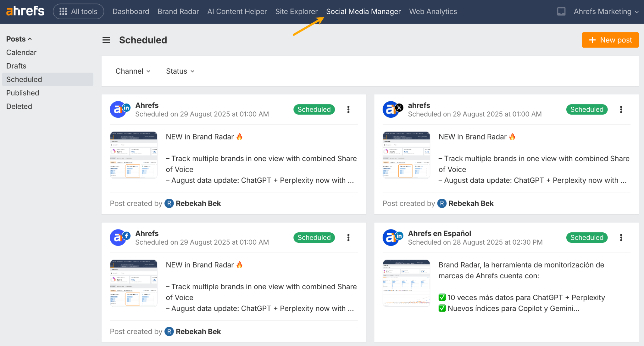Collapse the Posts sidebar section
This screenshot has height=346, width=644.
(x=19, y=39)
